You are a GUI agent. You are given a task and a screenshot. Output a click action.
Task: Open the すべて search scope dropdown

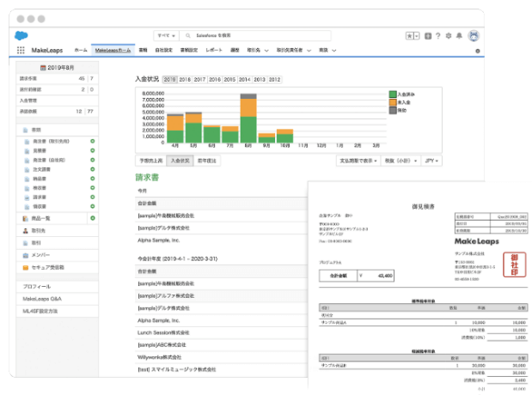pos(166,35)
